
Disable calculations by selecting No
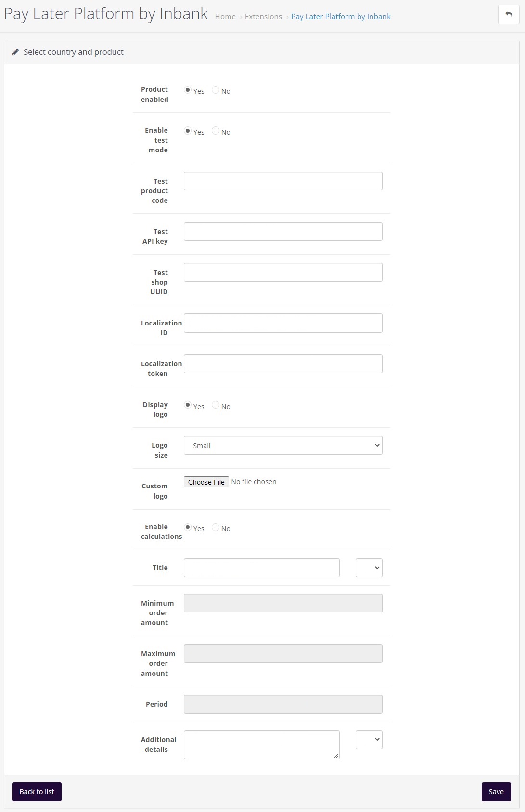pyautogui.click(x=216, y=527)
